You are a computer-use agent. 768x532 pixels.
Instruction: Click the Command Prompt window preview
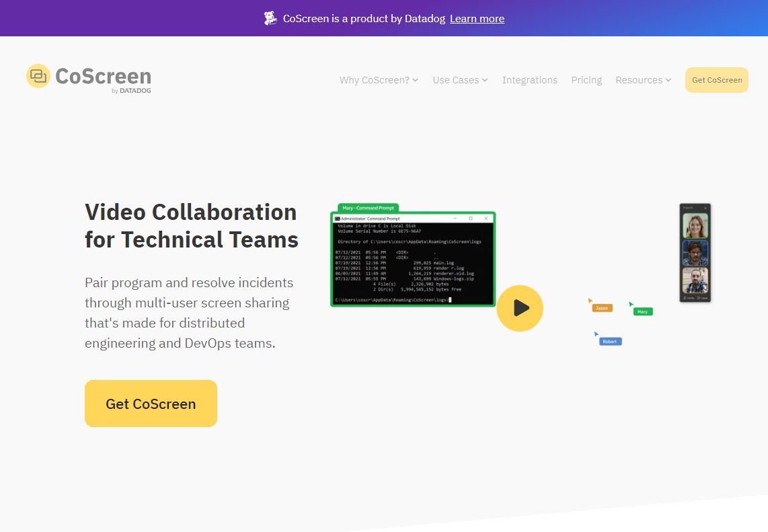[x=413, y=260]
